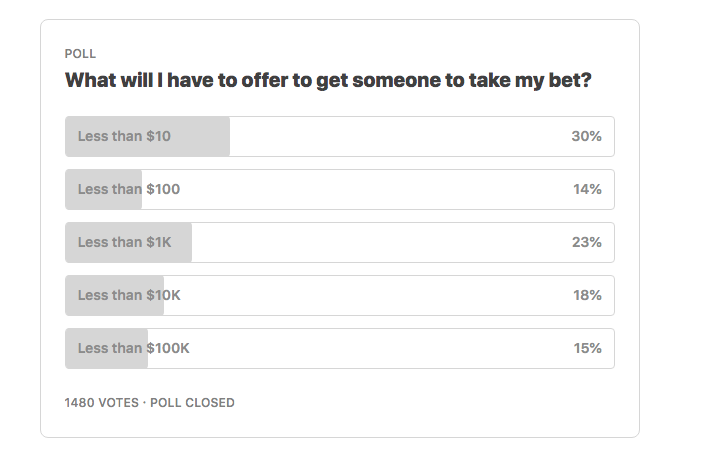Select the "Less than $10" poll option
The image size is (703, 465).
point(339,136)
